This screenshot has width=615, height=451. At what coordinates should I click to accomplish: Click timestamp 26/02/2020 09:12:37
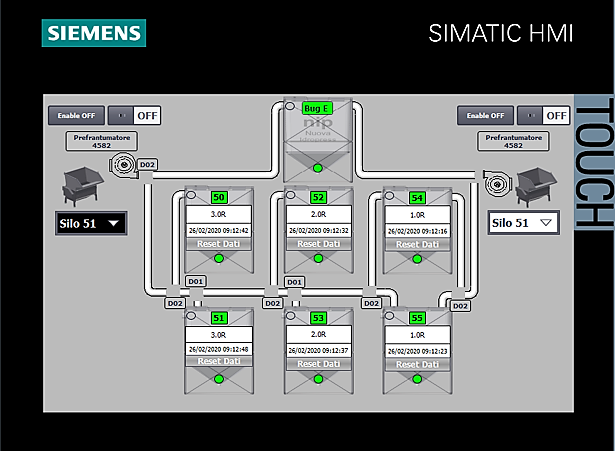coord(318,351)
